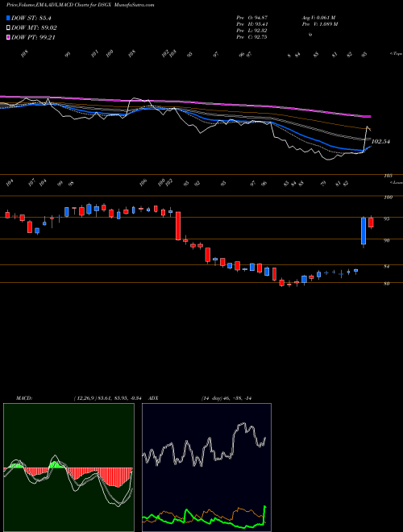
Task: Click the Pre L: 92.32 low value
Action: [x=251, y=31]
